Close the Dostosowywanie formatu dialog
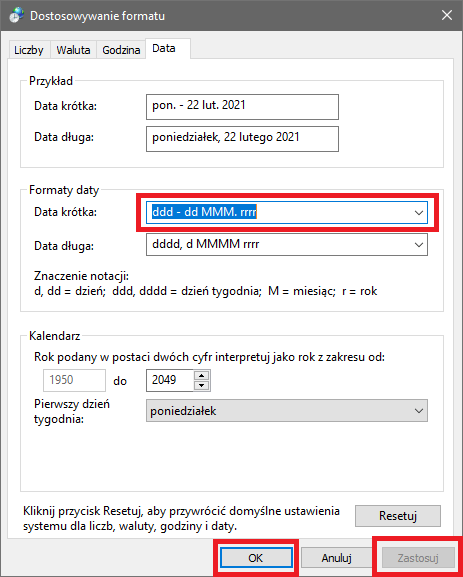 [447, 15]
